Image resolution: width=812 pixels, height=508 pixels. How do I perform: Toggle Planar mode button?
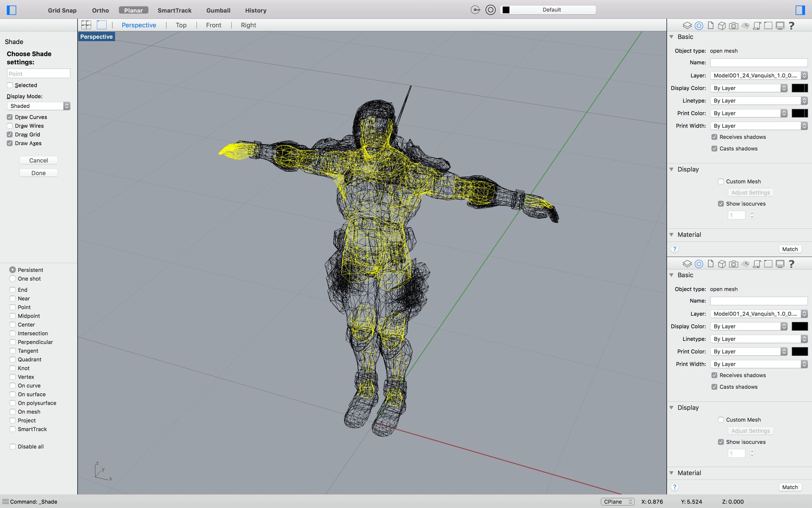pyautogui.click(x=134, y=10)
